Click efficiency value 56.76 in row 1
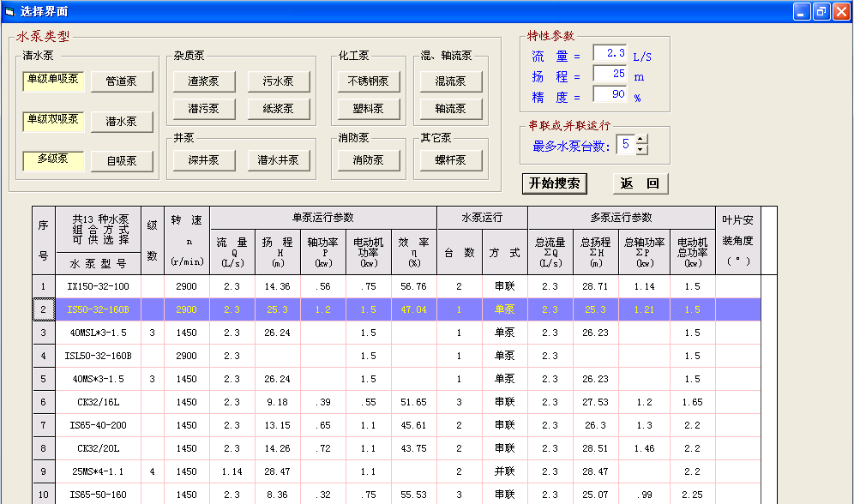Image resolution: width=854 pixels, height=504 pixels. tap(413, 286)
